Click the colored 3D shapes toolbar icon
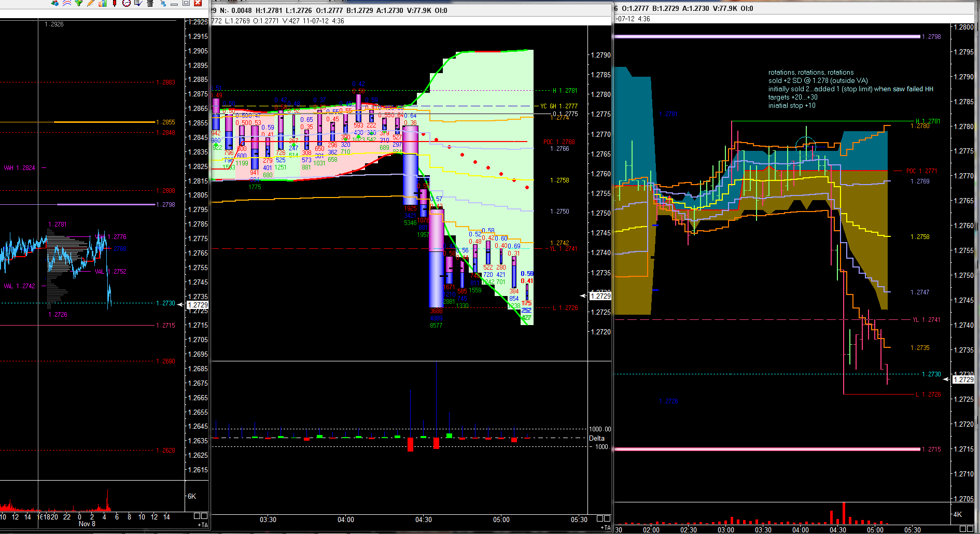The height and width of the screenshot is (534, 980). pos(54,3)
